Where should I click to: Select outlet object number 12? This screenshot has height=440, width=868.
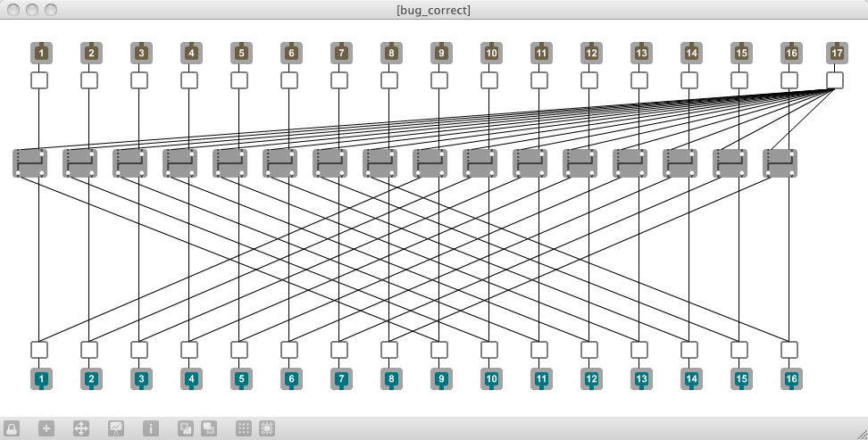point(591,379)
